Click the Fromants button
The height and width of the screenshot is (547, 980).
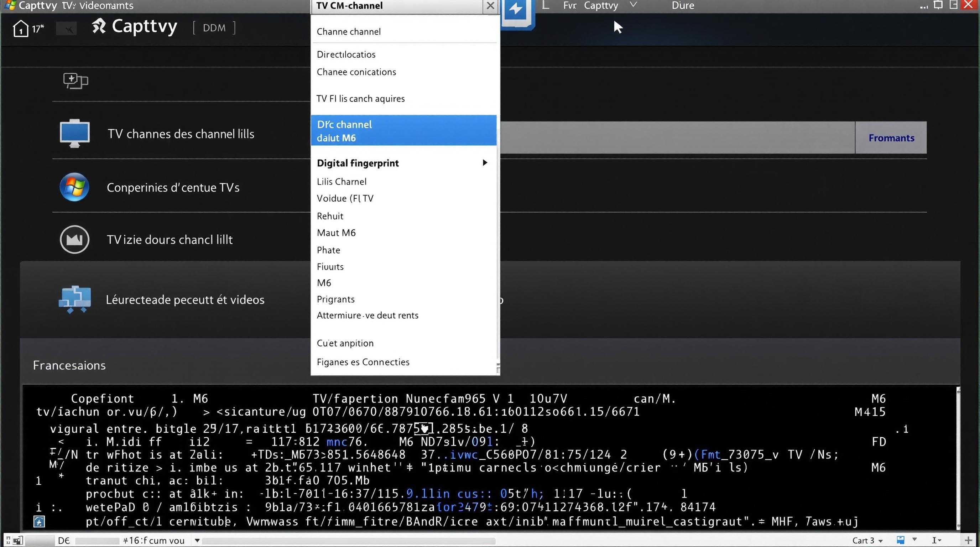tap(891, 138)
